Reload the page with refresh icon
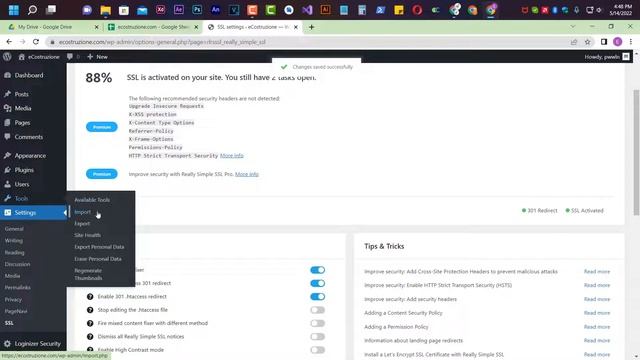The height and width of the screenshot is (360, 640). (36, 42)
